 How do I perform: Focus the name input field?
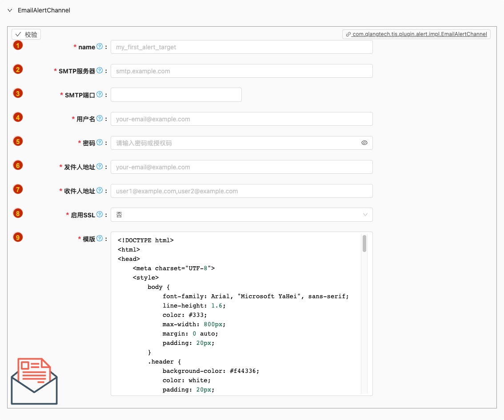point(241,47)
